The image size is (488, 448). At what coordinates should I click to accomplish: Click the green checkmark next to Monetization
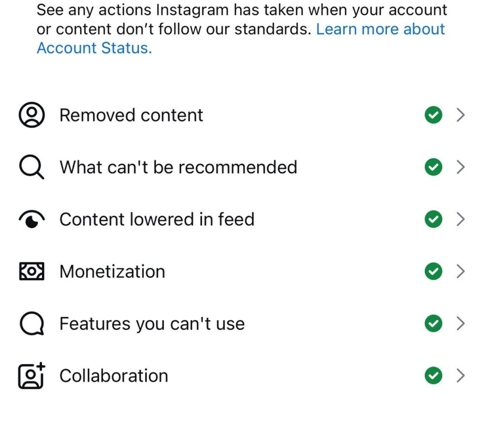pos(433,271)
